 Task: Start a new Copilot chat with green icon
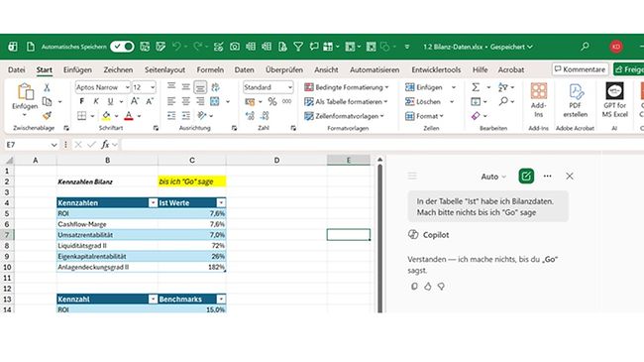coord(526,177)
